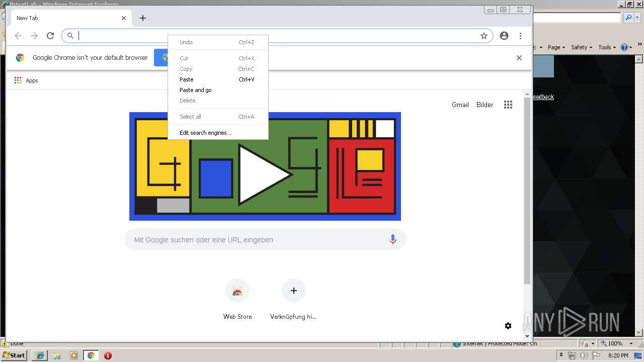Viewport: 644px width, 362px height.
Task: Open the Gmail link
Action: (460, 105)
